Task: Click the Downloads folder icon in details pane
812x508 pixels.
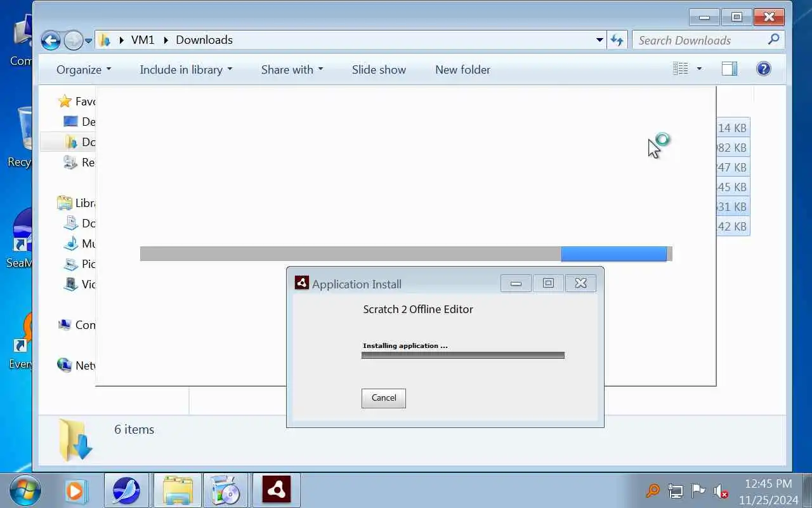Action: [75, 439]
